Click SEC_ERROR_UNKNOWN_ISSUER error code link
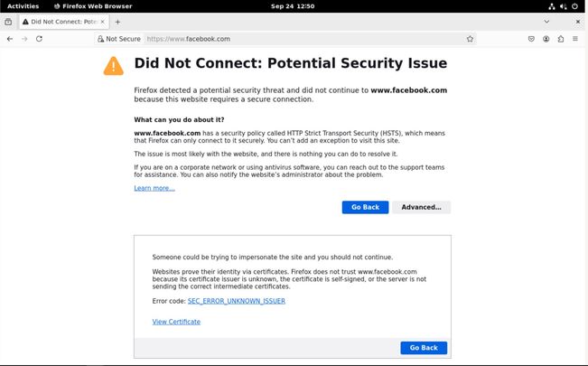This screenshot has width=588, height=366. [236, 301]
